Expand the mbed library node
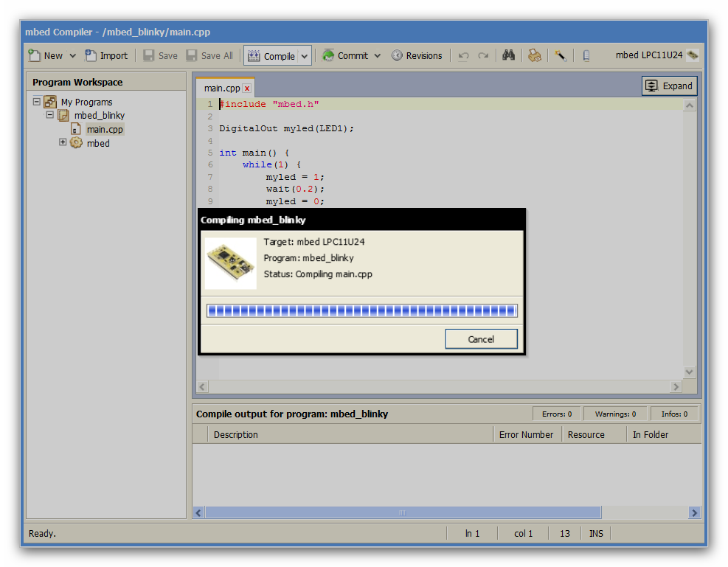 click(x=63, y=142)
